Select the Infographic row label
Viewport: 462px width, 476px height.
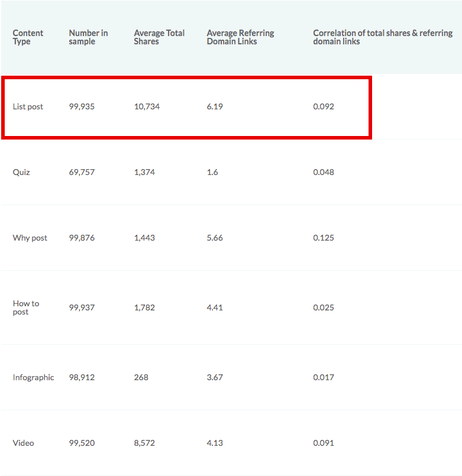(33, 377)
